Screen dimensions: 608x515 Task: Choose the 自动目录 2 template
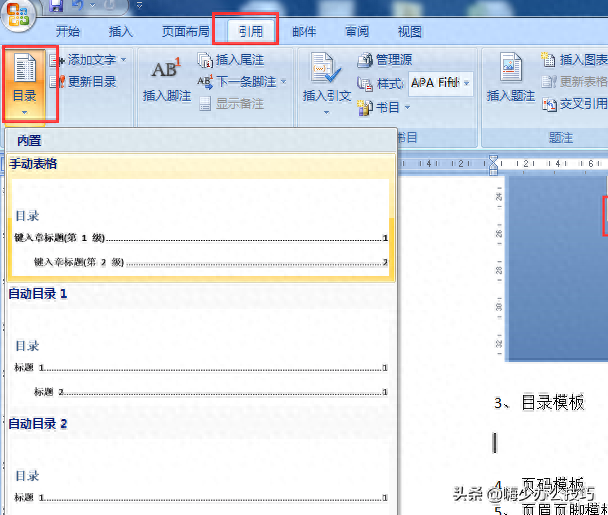pyautogui.click(x=198, y=468)
